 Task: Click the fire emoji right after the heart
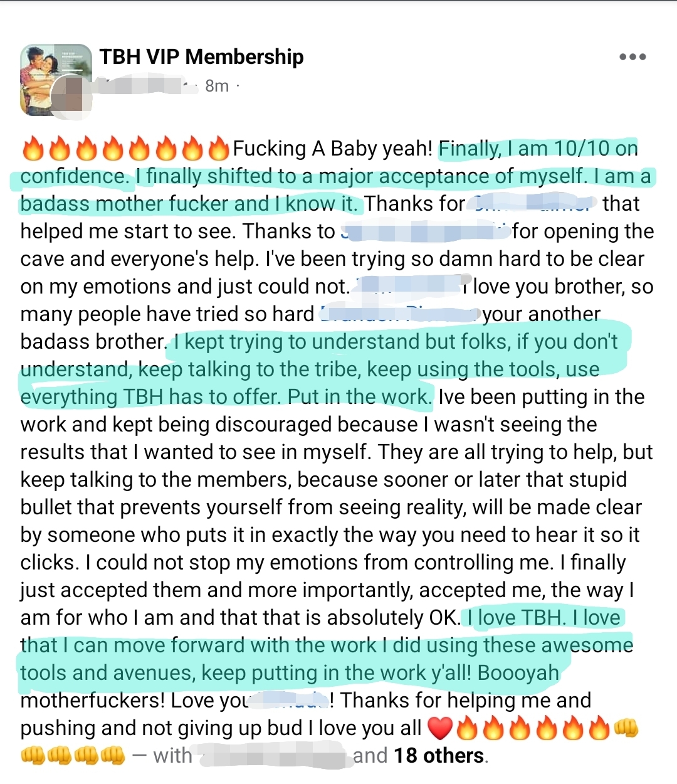click(467, 728)
